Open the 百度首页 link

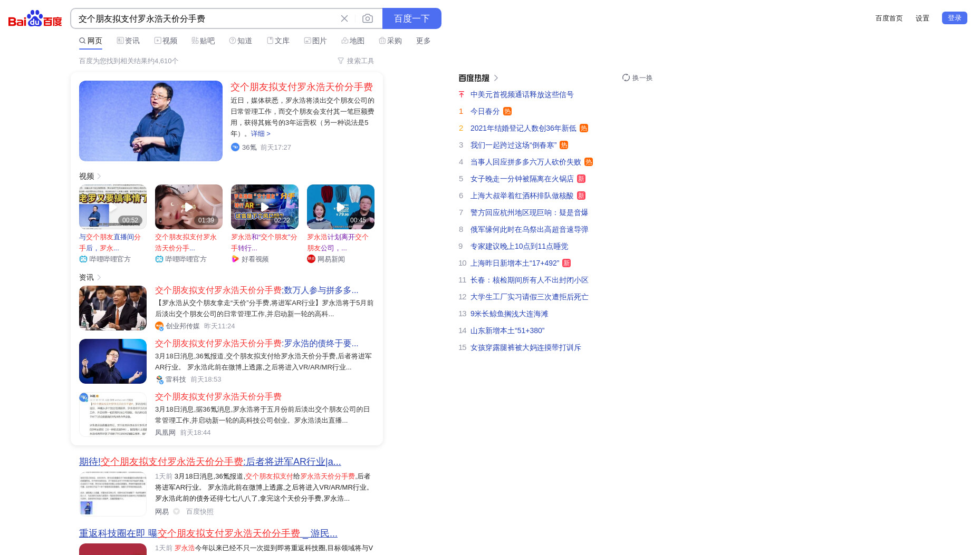pyautogui.click(x=889, y=18)
